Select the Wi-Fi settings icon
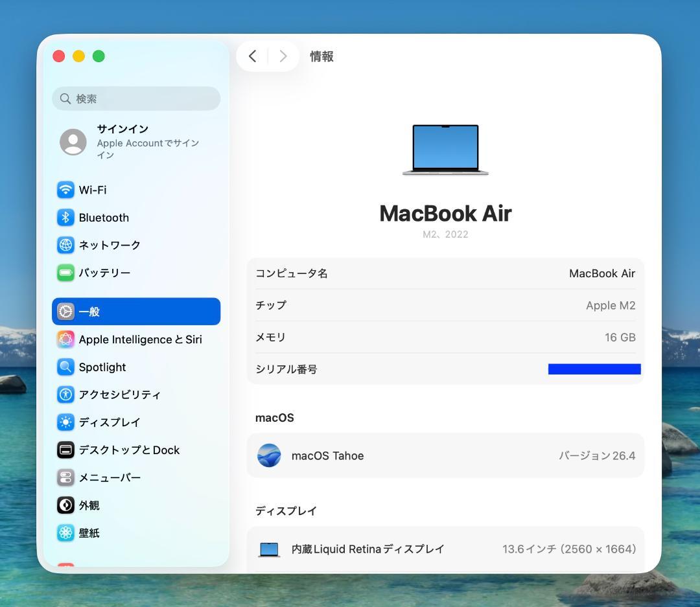700x607 pixels. pyautogui.click(x=65, y=190)
